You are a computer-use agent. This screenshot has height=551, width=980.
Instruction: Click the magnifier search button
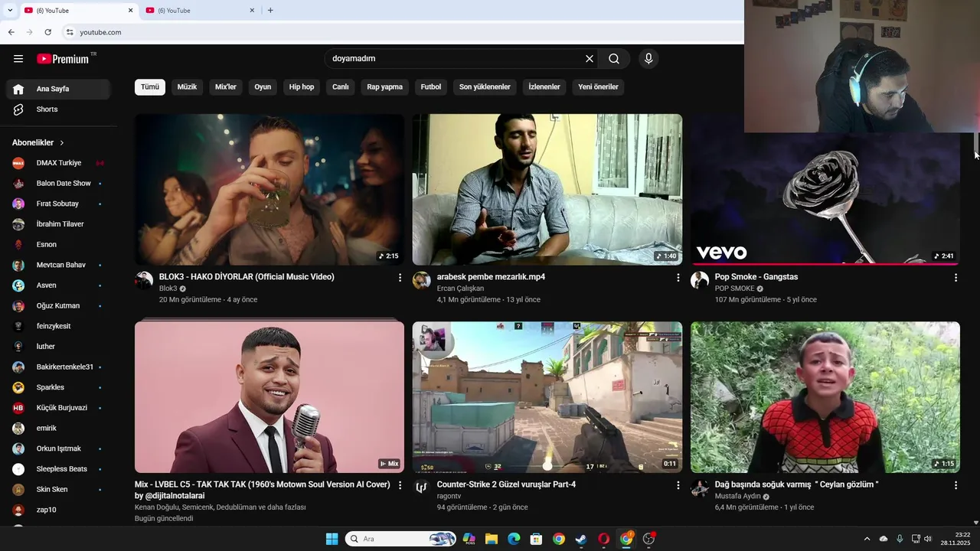pos(614,59)
